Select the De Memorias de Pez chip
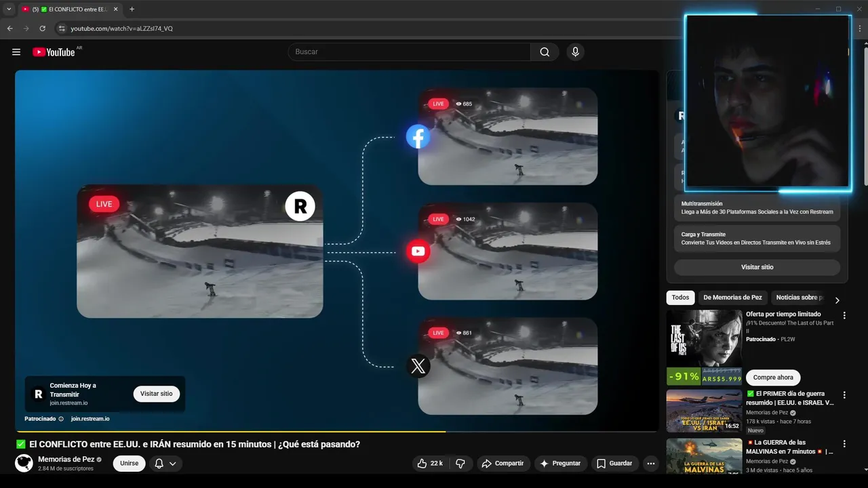The image size is (868, 488). [x=732, y=298]
